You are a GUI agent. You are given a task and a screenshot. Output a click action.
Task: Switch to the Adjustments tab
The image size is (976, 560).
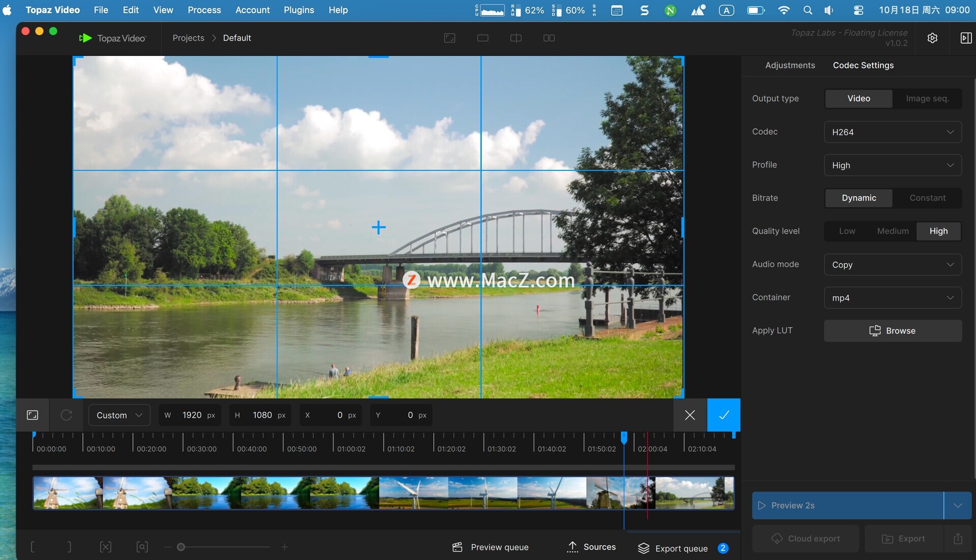(790, 65)
